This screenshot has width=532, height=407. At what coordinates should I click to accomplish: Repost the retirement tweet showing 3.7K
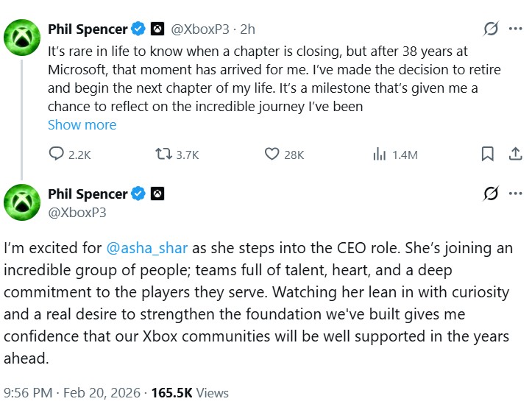coord(163,154)
